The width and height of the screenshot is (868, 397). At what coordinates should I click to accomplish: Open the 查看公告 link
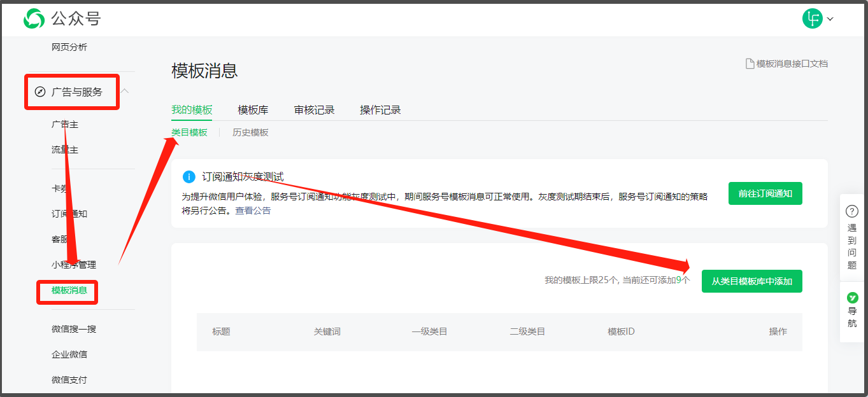253,211
